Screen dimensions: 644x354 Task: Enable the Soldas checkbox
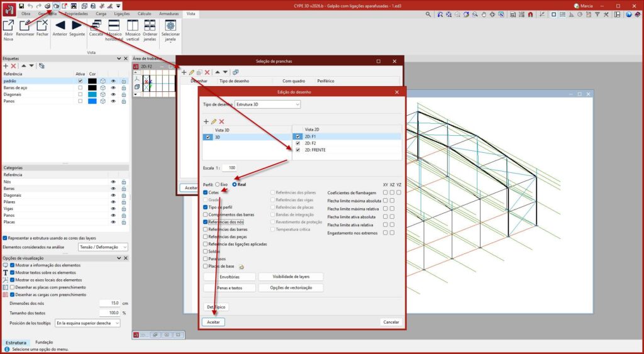(x=206, y=251)
